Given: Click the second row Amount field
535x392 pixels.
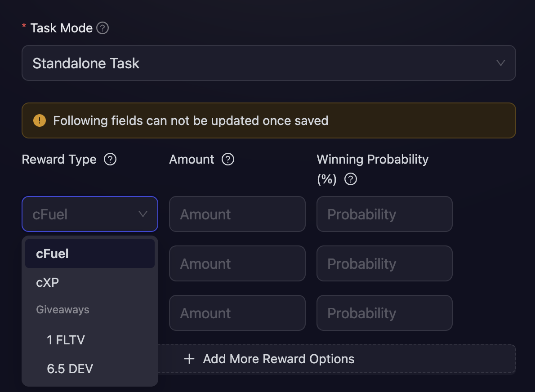Looking at the screenshot, I should tap(237, 263).
